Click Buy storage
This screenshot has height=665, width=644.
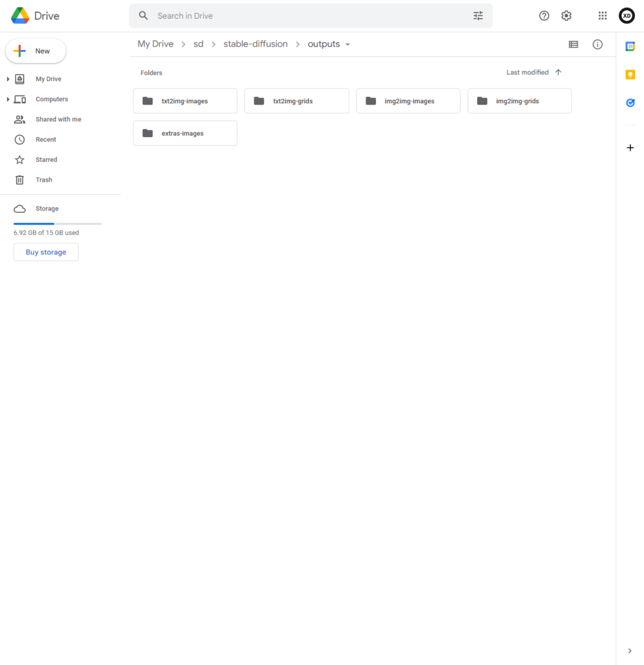(x=45, y=252)
